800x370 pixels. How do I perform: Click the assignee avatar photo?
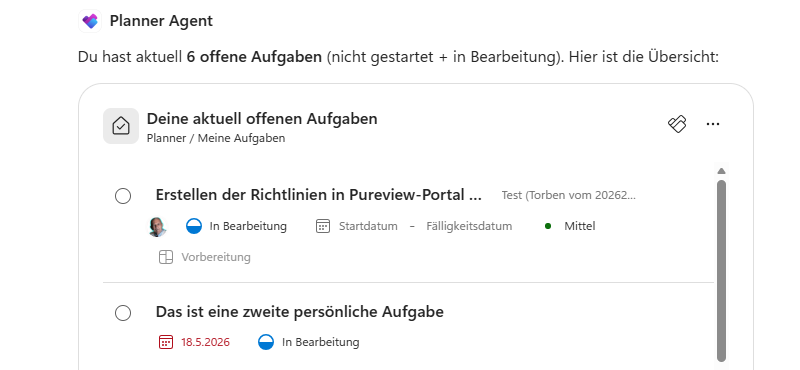pyautogui.click(x=158, y=226)
